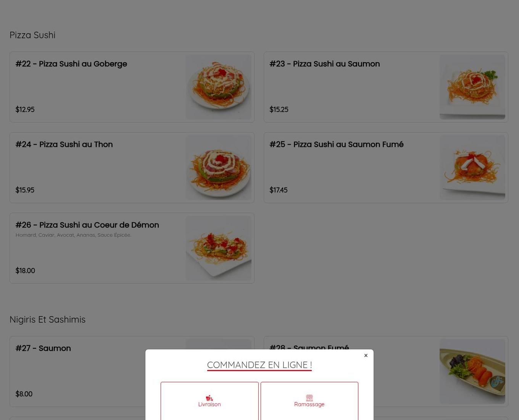Click the delivery scooter icon
The image size is (519, 420).
(x=209, y=398)
